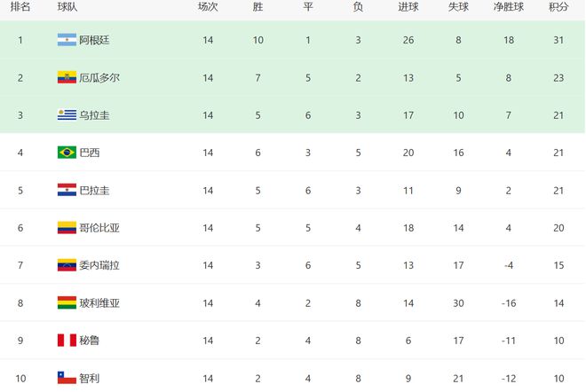Click the 排名 column header
The image size is (586, 392).
(x=20, y=7)
